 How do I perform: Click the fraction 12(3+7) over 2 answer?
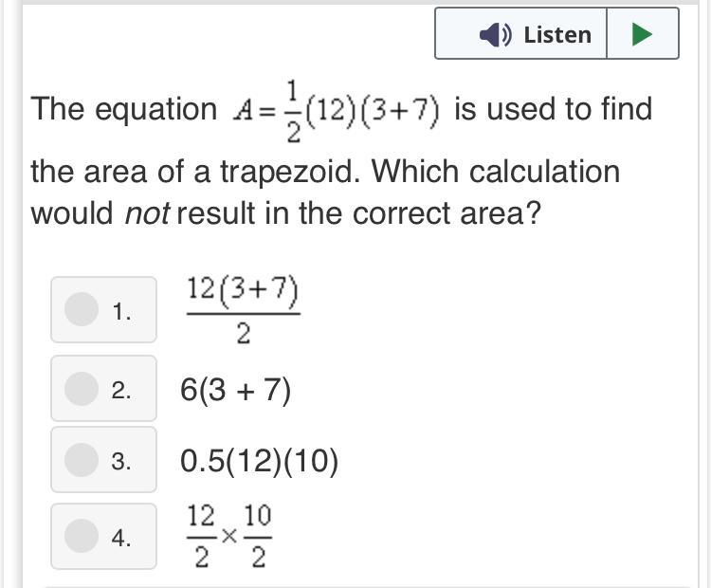point(243,310)
